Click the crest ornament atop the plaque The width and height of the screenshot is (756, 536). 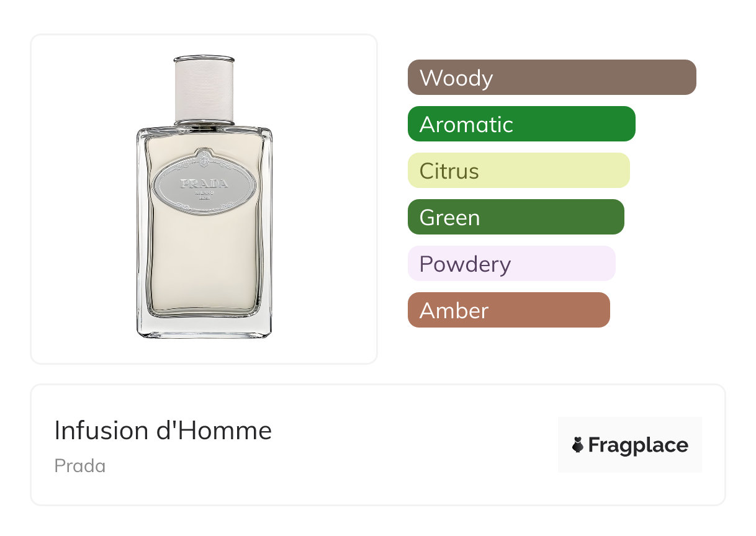[x=204, y=155]
